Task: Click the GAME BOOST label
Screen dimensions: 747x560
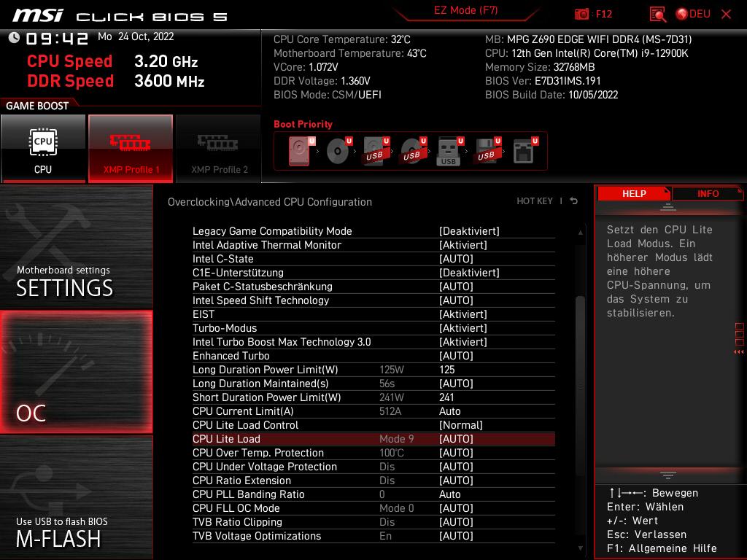Action: [x=37, y=106]
